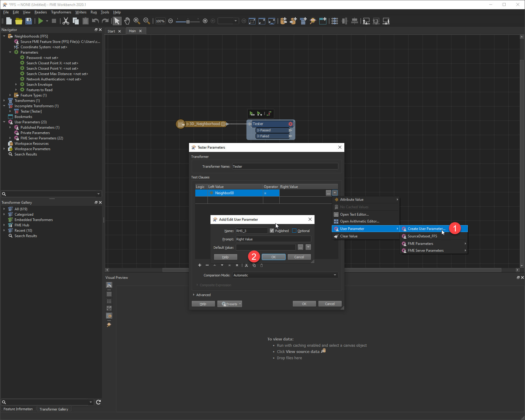Screen dimensions: 525x420
Task: Select the arrow pointer tool
Action: pos(117,21)
